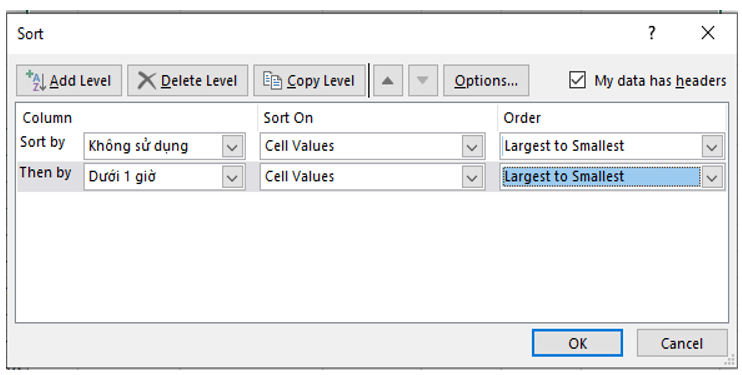
Task: Open the first row Sort On dropdown
Action: pos(472,146)
